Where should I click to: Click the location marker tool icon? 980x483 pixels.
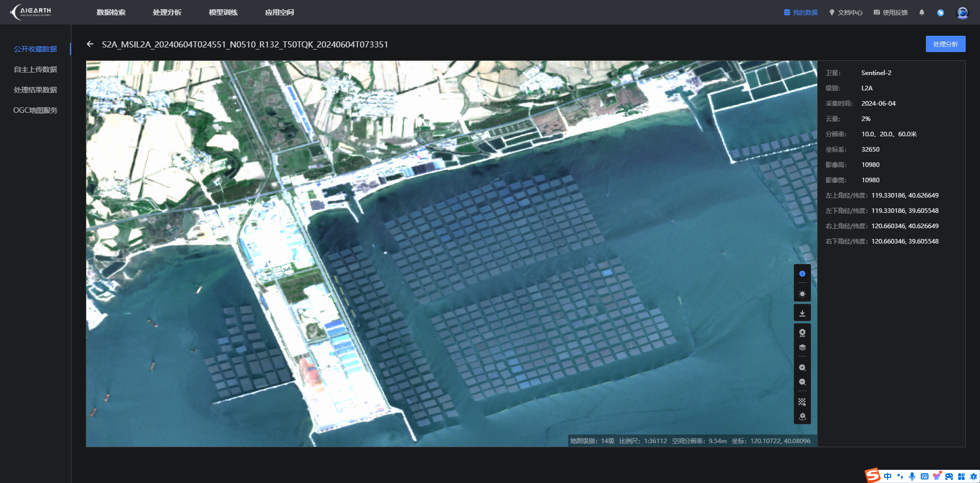point(802,333)
